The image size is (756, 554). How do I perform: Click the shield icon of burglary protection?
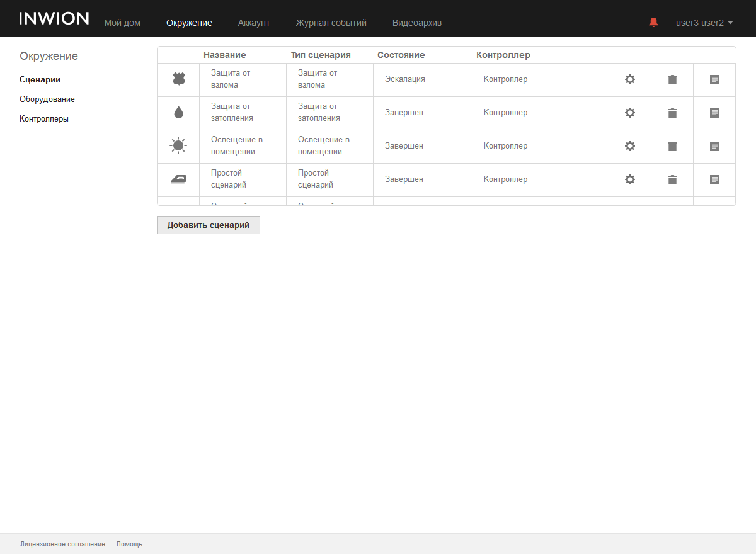coord(178,79)
